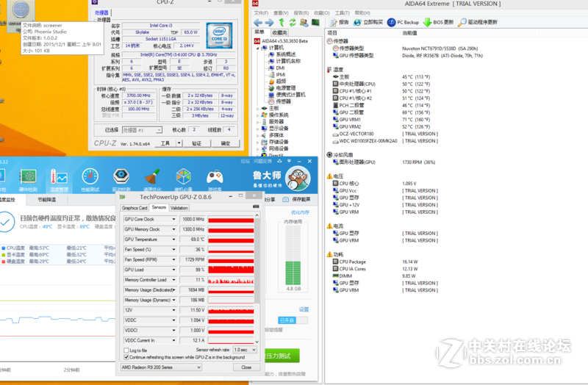Go back in AIDA64 toolbar
The height and width of the screenshot is (385, 588).
pos(258,23)
